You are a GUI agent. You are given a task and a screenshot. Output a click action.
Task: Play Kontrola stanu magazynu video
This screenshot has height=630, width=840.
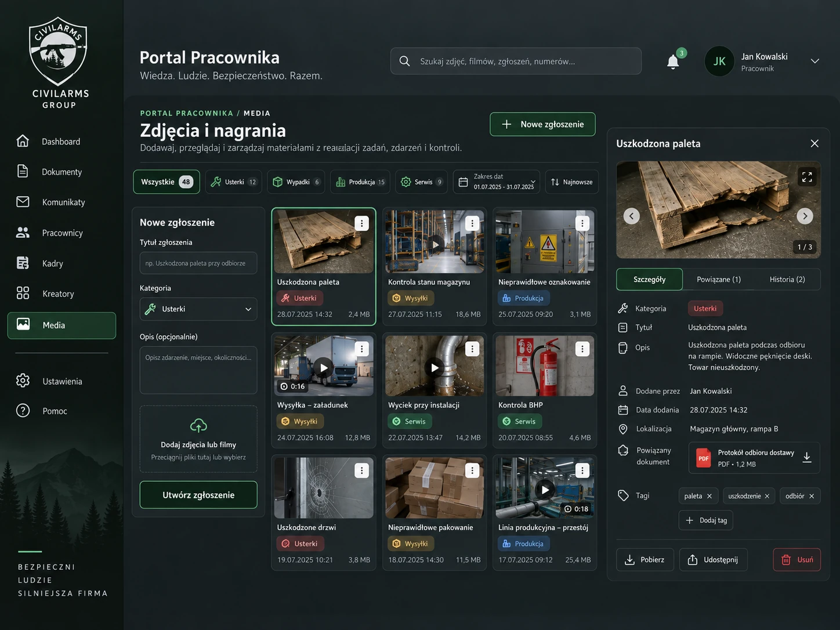(435, 244)
